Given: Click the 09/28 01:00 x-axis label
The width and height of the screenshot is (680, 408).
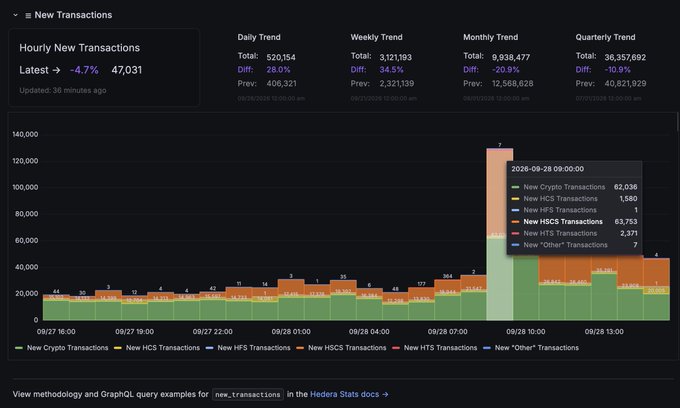Looking at the screenshot, I should [x=291, y=332].
